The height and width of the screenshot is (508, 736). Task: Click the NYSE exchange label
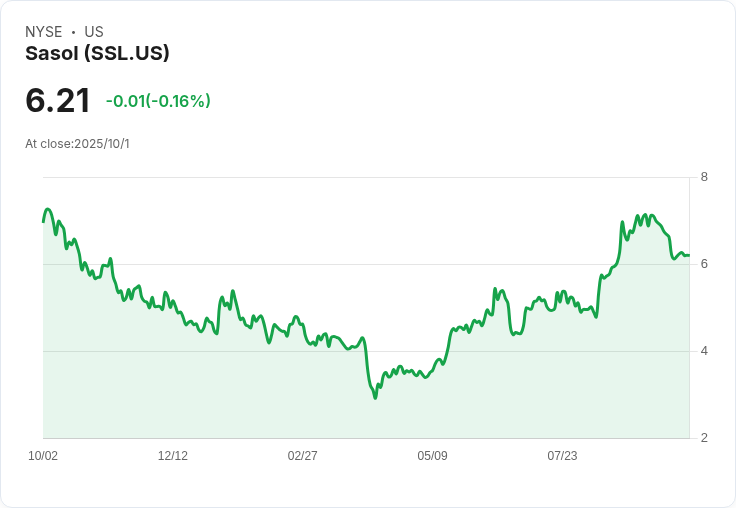coord(44,32)
